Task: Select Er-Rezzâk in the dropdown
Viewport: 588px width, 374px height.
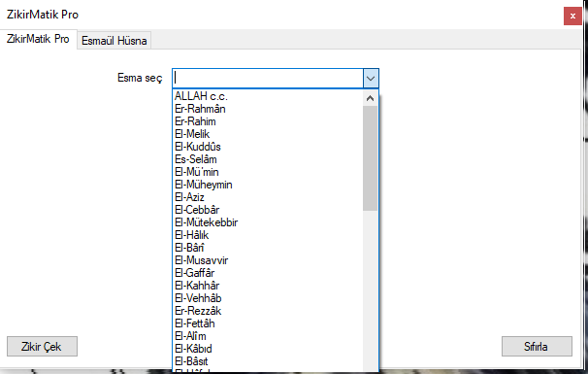Action: 268,311
